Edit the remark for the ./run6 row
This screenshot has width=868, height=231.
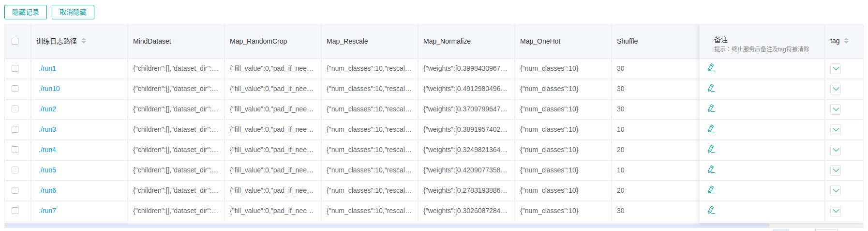click(x=711, y=190)
